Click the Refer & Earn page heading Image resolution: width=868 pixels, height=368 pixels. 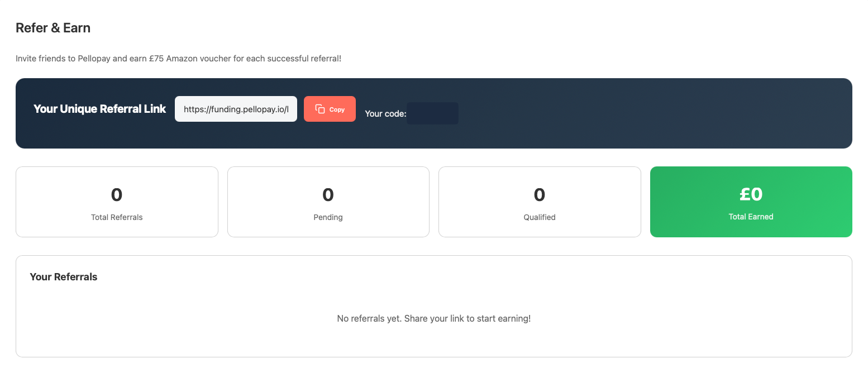point(53,28)
